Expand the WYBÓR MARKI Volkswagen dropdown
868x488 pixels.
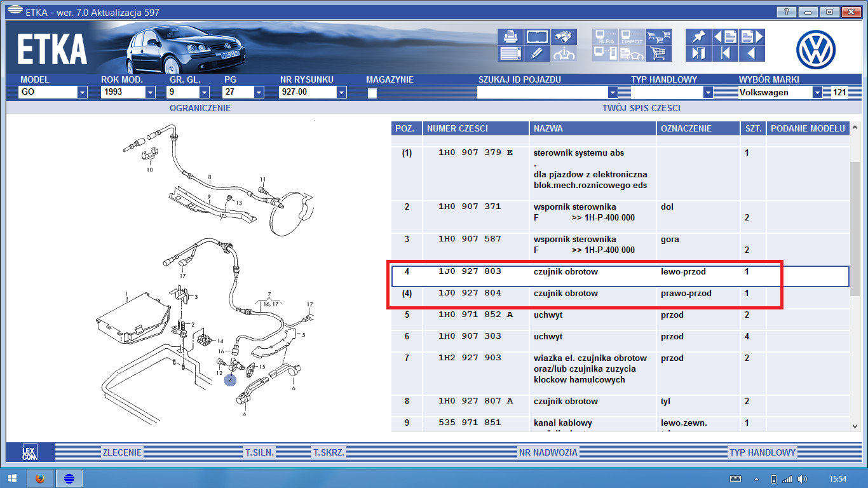pyautogui.click(x=817, y=93)
